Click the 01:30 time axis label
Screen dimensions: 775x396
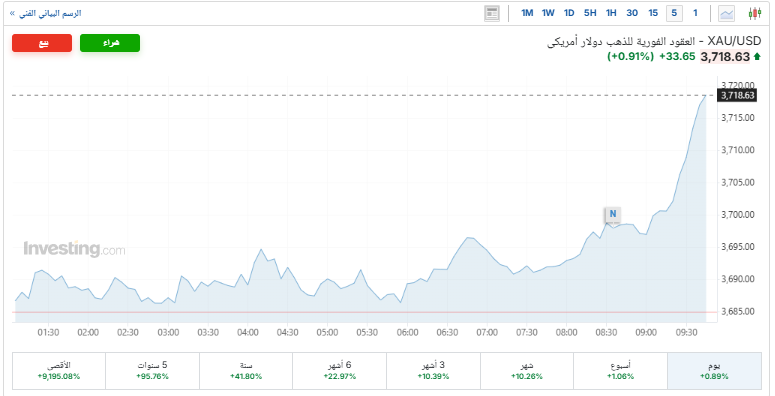48,332
